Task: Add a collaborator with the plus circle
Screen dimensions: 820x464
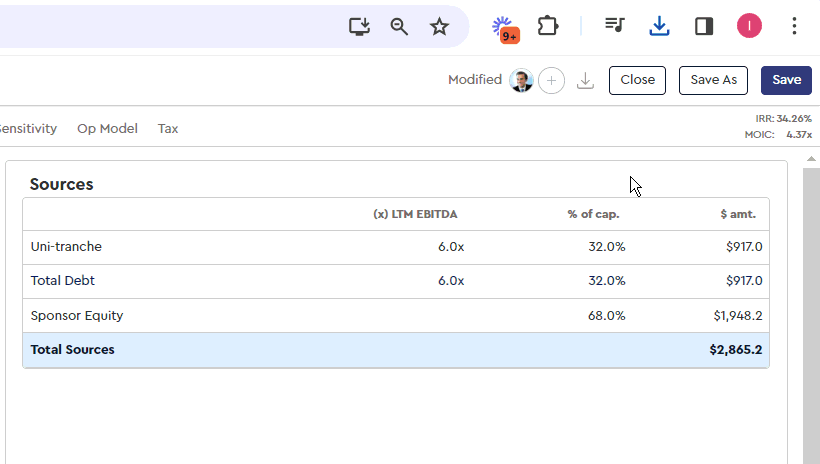Action: click(x=551, y=81)
